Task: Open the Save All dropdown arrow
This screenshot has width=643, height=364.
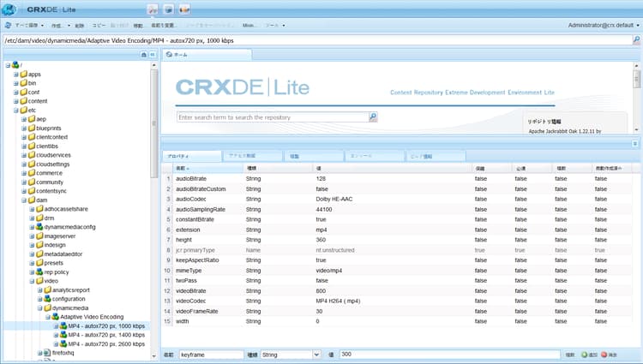Action: [x=42, y=26]
